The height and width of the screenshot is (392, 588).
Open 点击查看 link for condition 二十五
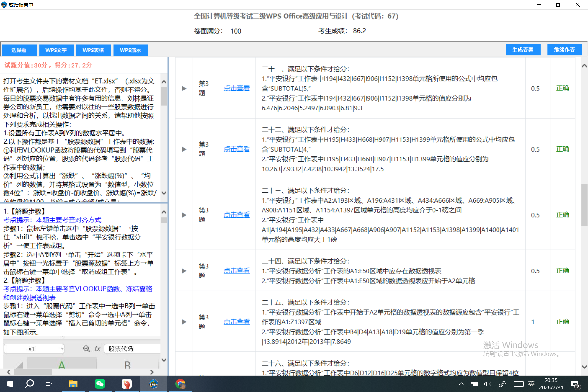coord(237,322)
